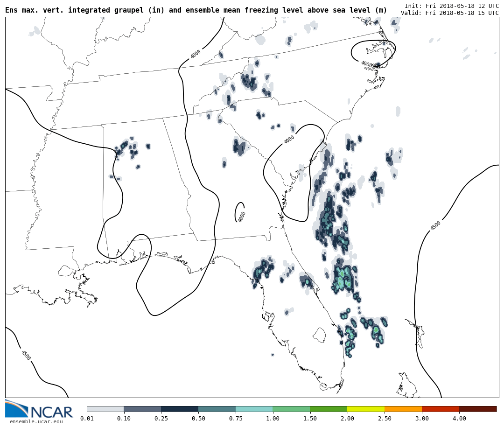
Task: Click the yellow 2.00–2.50 colorbar segment
Action: 366,409
